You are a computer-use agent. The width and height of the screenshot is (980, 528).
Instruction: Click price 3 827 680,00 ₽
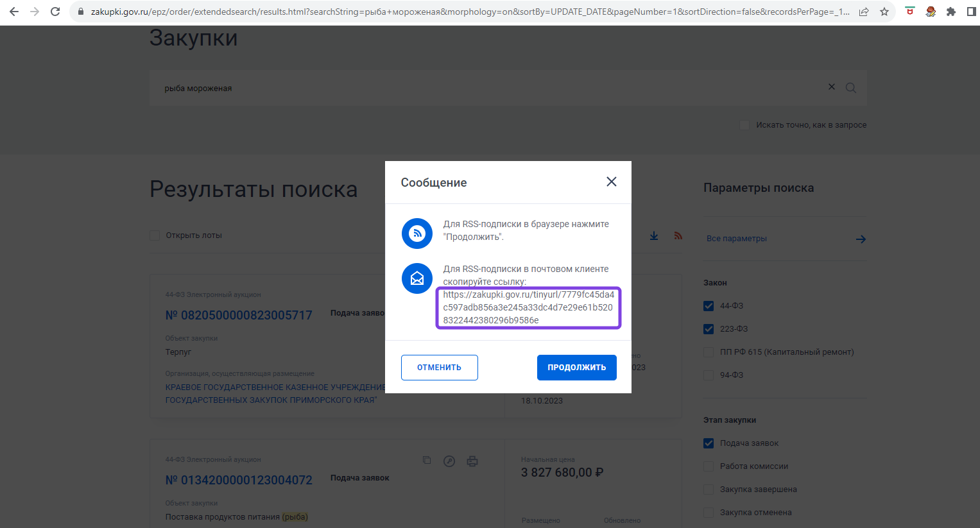click(562, 473)
